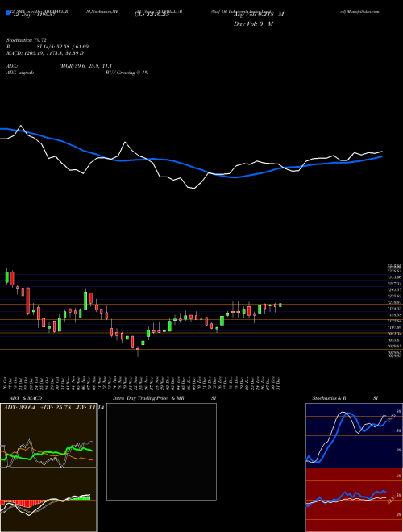Open the red RSI mini chart
Screen dimensions: 403x532
(354, 500)
